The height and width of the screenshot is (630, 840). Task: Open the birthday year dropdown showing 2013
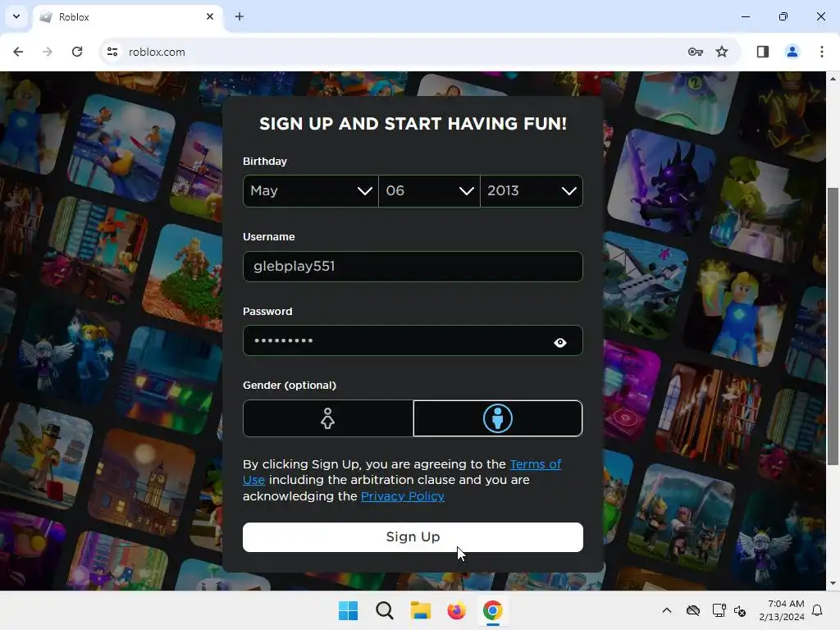pyautogui.click(x=532, y=190)
